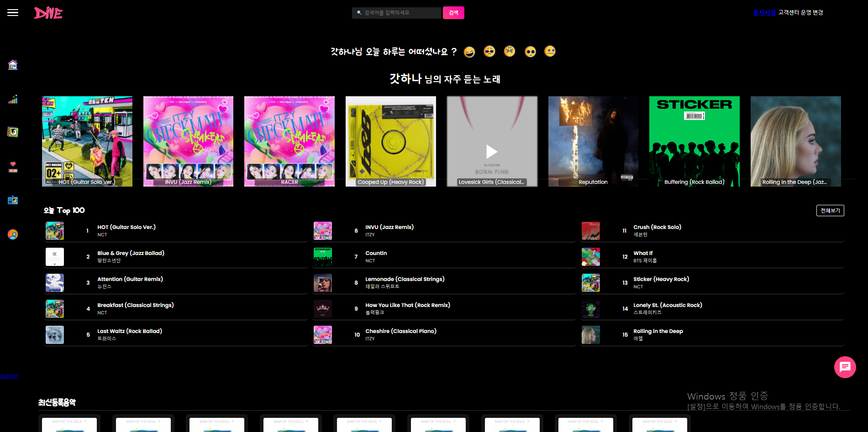Click rank 7 song Countin
The image size is (868, 432).
click(376, 253)
